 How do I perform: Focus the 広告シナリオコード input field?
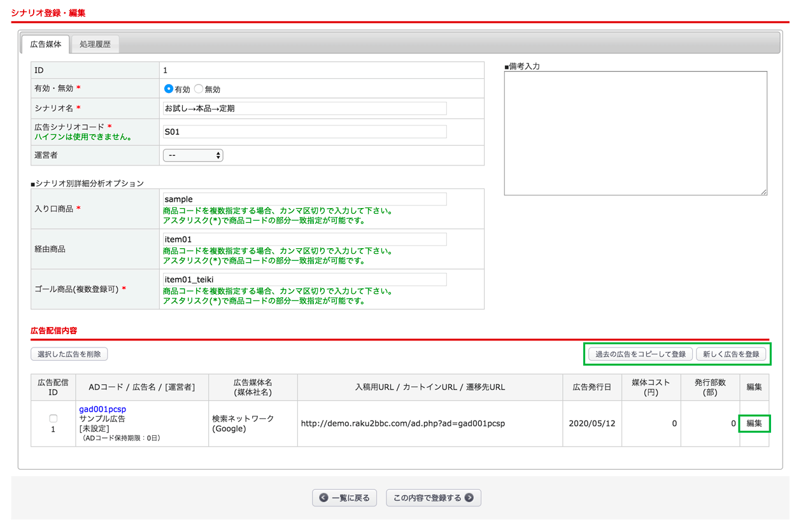click(304, 132)
